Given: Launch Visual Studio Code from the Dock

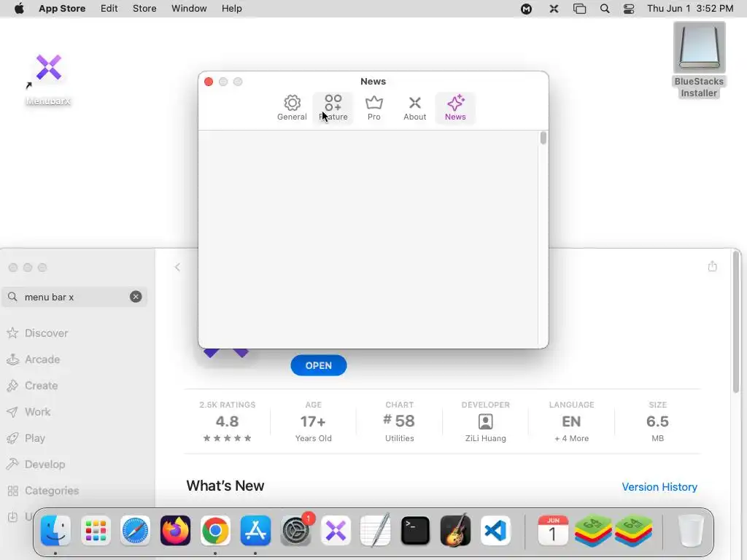Looking at the screenshot, I should pyautogui.click(x=495, y=531).
